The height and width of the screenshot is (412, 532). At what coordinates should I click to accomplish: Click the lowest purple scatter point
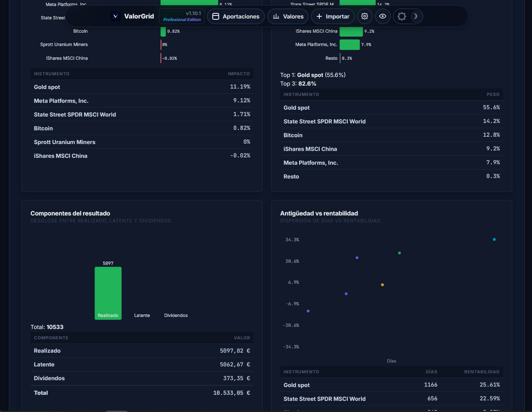click(308, 311)
